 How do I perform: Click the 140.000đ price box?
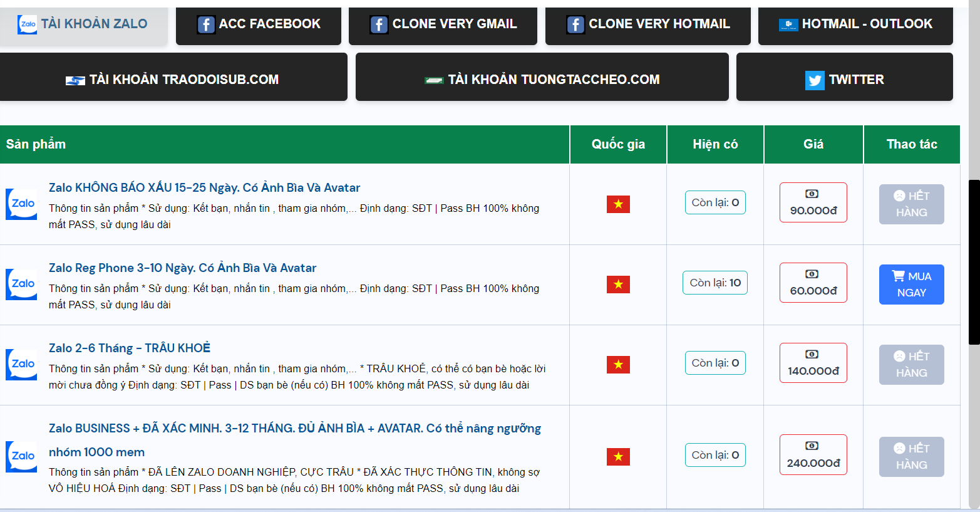(x=813, y=363)
